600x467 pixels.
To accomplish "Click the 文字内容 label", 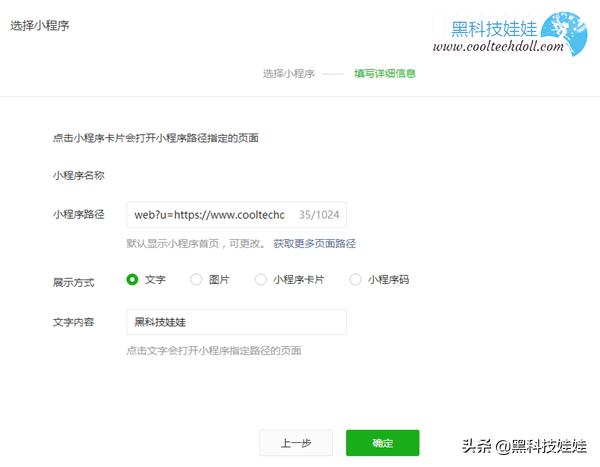I will pyautogui.click(x=73, y=322).
